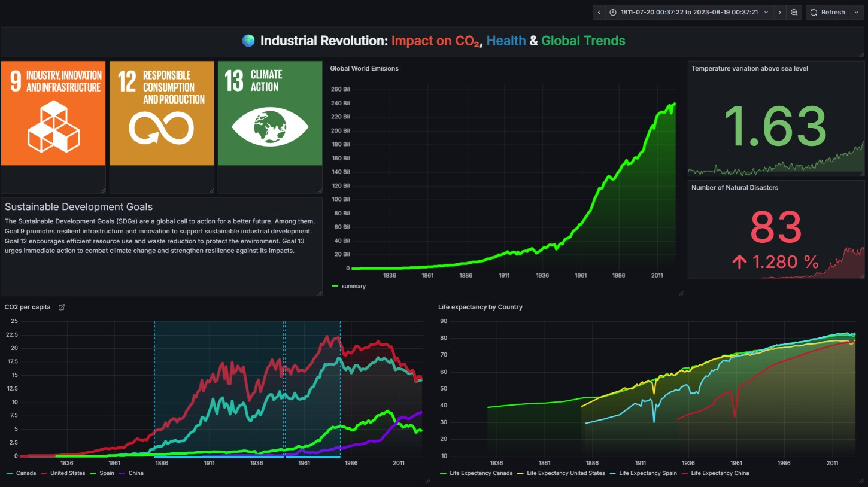Toggle the summary series in emissions legend
868x487 pixels.
[x=353, y=286]
